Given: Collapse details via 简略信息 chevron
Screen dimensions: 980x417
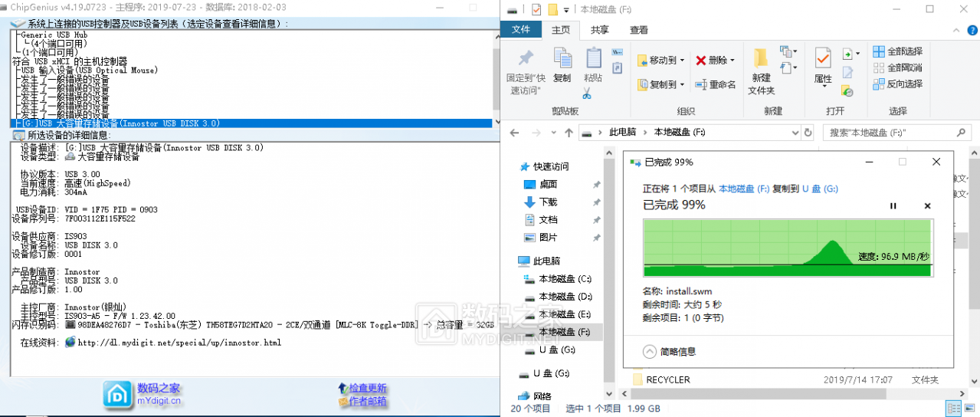Looking at the screenshot, I should (x=650, y=351).
